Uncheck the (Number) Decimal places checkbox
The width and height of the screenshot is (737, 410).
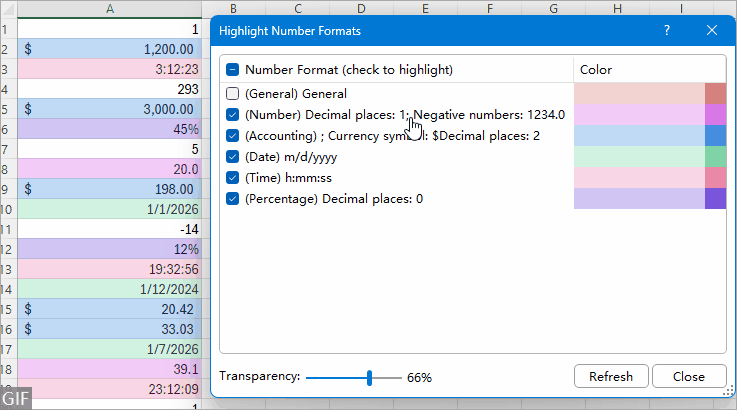click(233, 115)
